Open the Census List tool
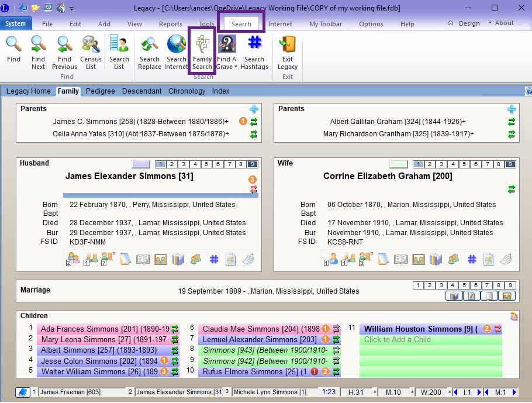 point(91,52)
